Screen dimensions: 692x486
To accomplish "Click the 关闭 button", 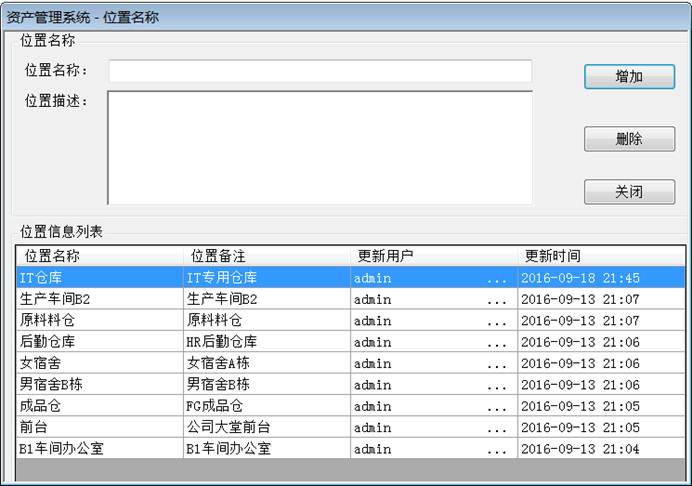I will [x=629, y=192].
